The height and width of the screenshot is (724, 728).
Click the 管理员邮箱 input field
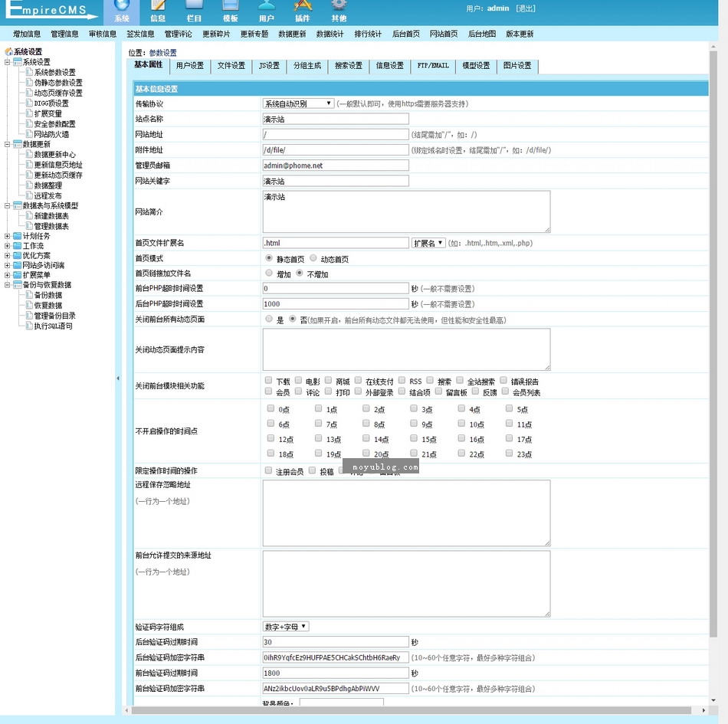tap(336, 165)
